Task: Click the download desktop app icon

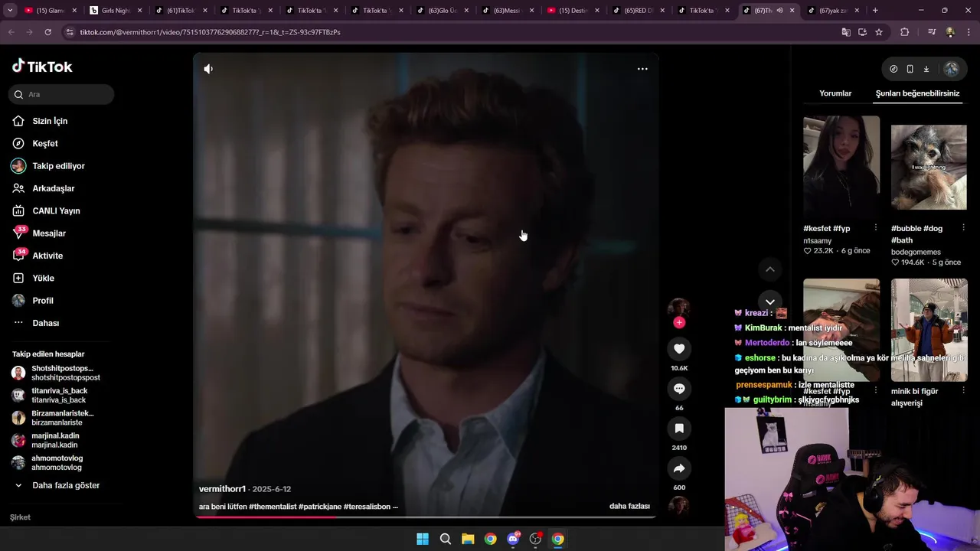Action: pyautogui.click(x=926, y=69)
